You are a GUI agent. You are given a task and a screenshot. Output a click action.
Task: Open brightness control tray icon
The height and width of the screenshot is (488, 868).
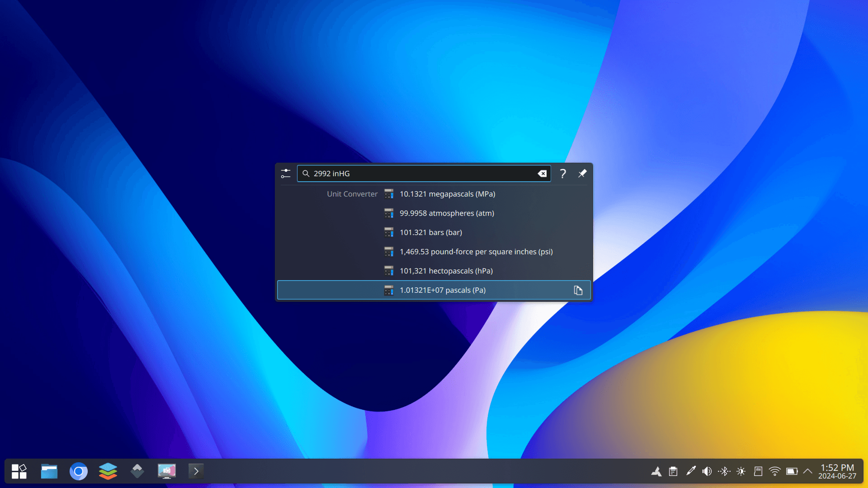741,471
